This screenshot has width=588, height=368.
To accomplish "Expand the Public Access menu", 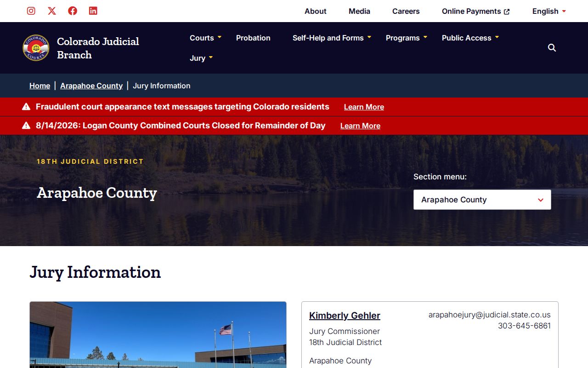I will tap(470, 38).
